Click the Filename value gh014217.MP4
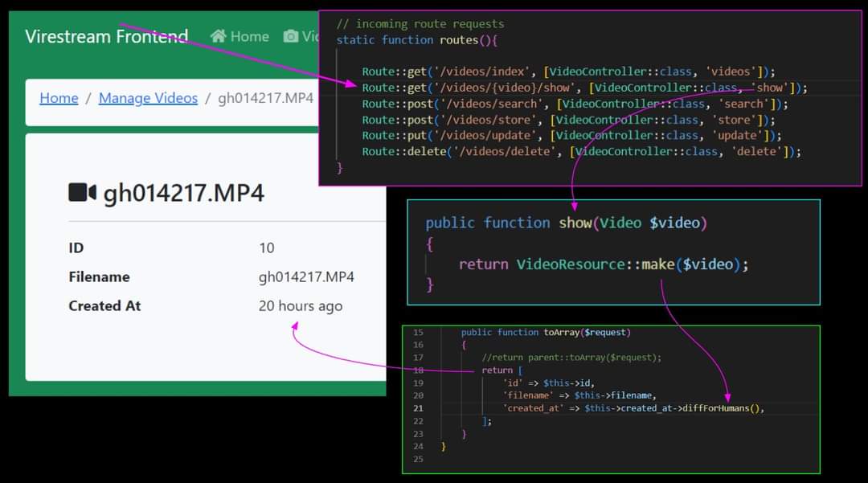The width and height of the screenshot is (868, 483). click(306, 276)
